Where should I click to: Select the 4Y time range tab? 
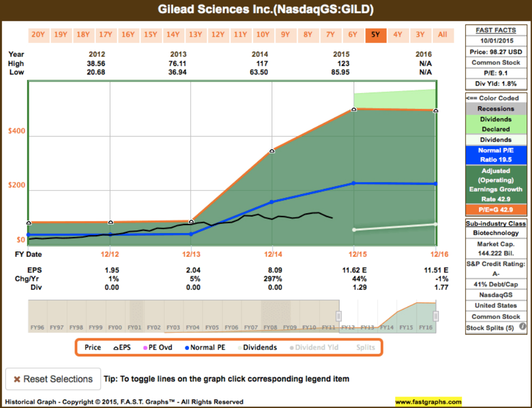pyautogui.click(x=398, y=35)
